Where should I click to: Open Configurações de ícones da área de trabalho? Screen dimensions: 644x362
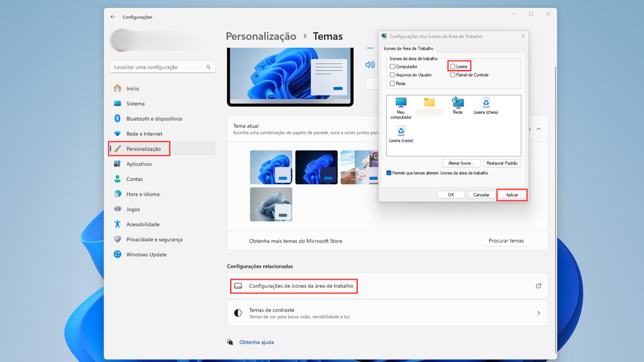point(387,286)
